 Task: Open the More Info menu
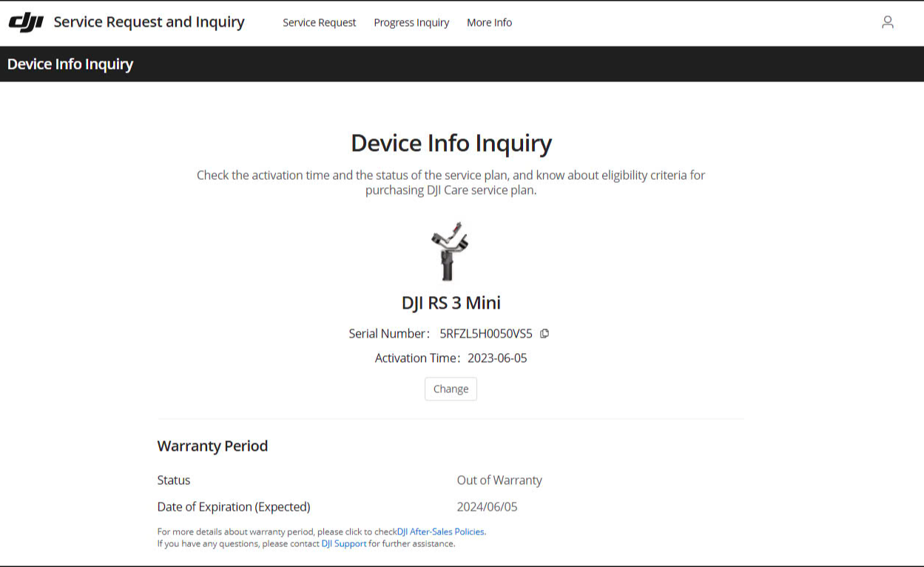(489, 22)
